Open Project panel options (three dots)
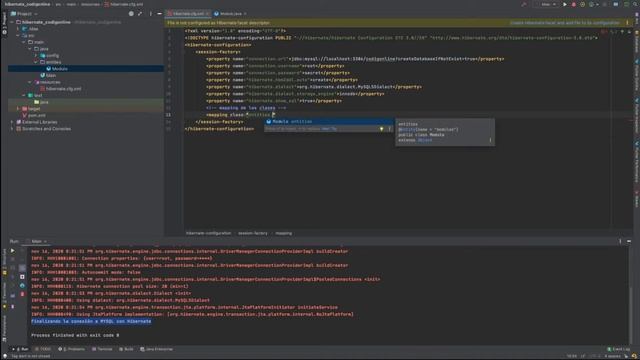Image resolution: width=640 pixels, height=360 pixels. (151, 13)
